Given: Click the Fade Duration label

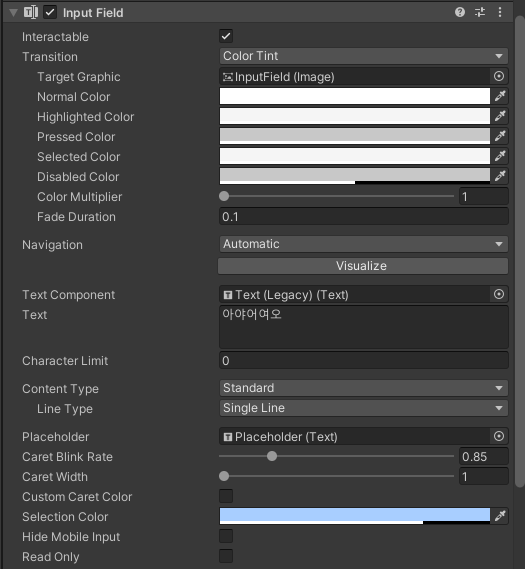Looking at the screenshot, I should point(77,217).
